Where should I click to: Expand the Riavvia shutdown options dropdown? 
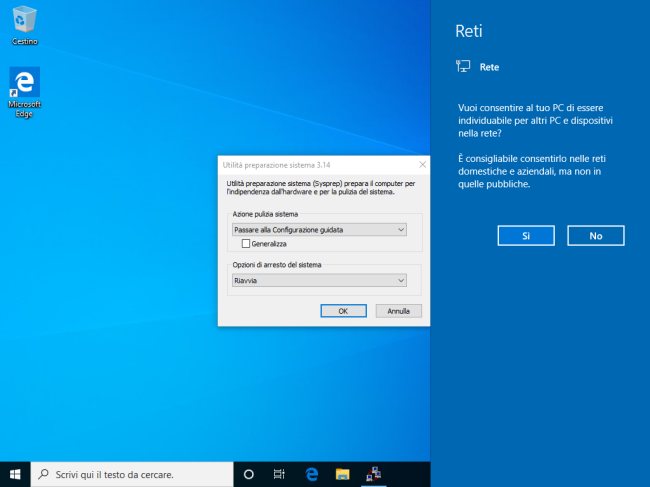tap(319, 281)
